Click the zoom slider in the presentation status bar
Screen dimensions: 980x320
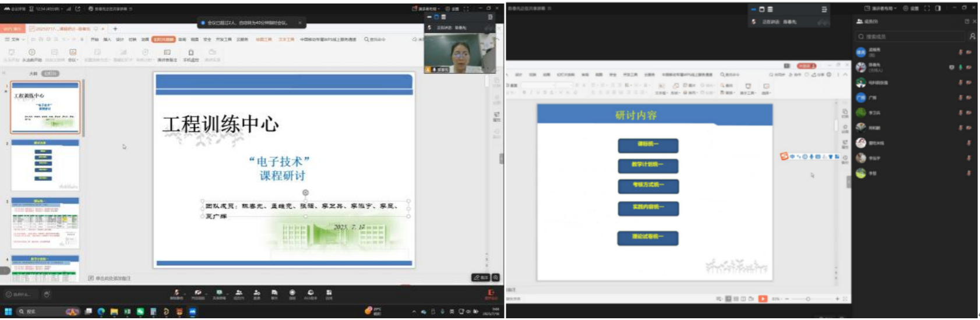[x=808, y=299]
